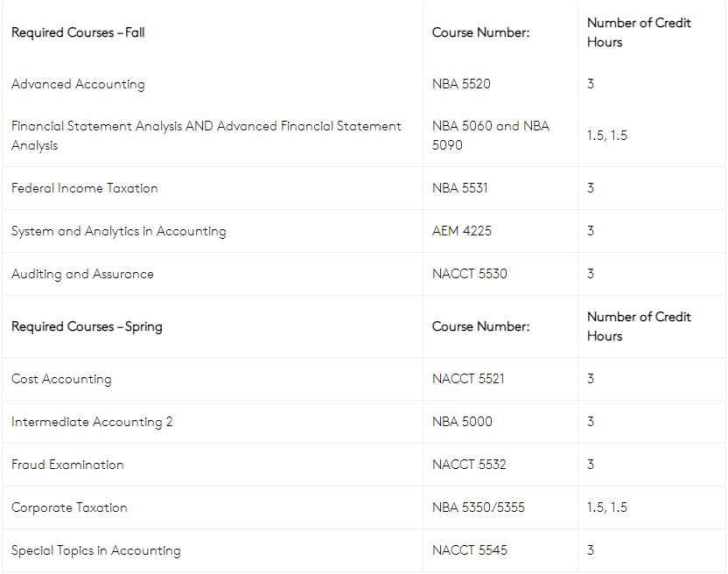Select the Corporate Taxation course
Image resolution: width=728 pixels, height=574 pixels.
tap(69, 507)
